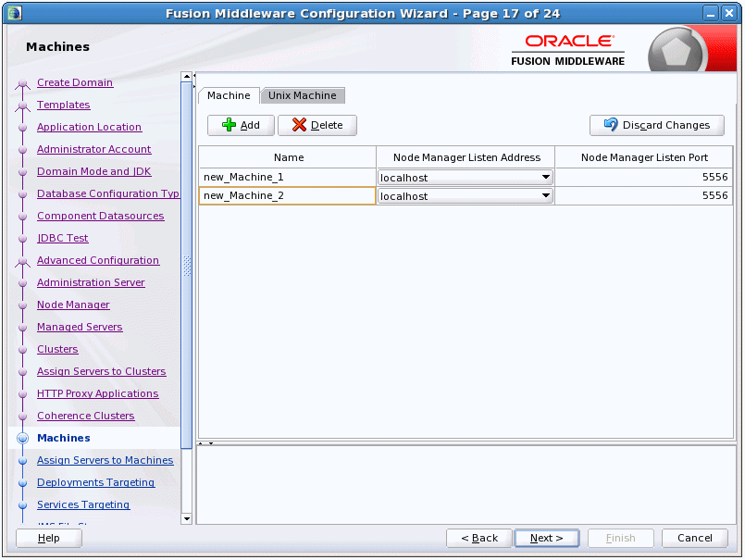
Task: Go to Create Domain step
Action: [75, 82]
